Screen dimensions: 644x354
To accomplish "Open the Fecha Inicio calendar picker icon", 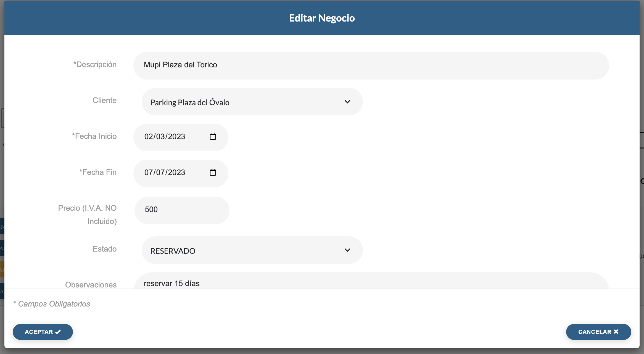I will click(x=213, y=136).
